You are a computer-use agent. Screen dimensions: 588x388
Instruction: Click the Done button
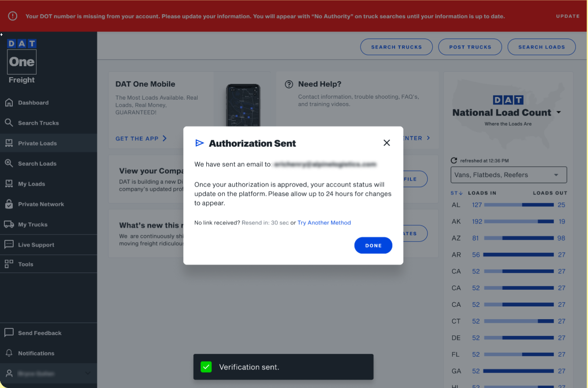[373, 246]
